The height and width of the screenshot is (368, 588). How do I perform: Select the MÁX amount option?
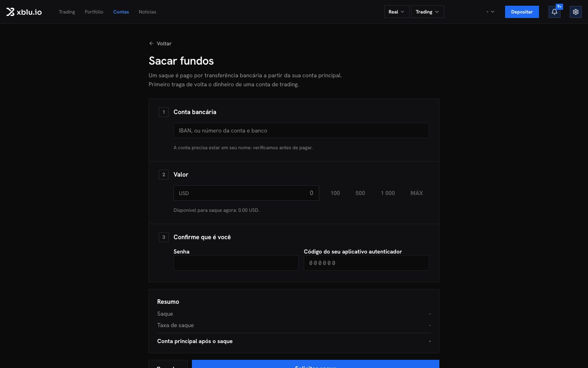pos(416,193)
